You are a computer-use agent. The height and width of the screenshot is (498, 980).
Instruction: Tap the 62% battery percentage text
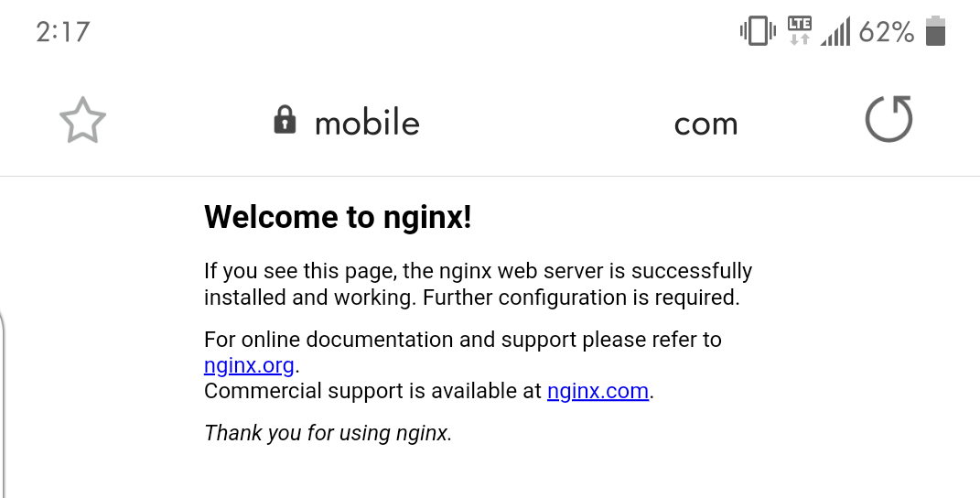[x=887, y=32]
